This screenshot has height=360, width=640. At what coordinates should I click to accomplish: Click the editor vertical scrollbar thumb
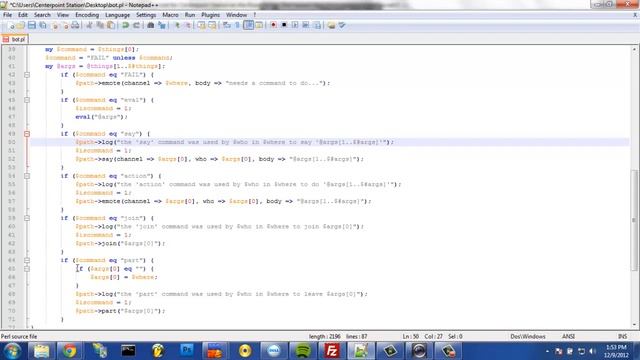[634, 220]
